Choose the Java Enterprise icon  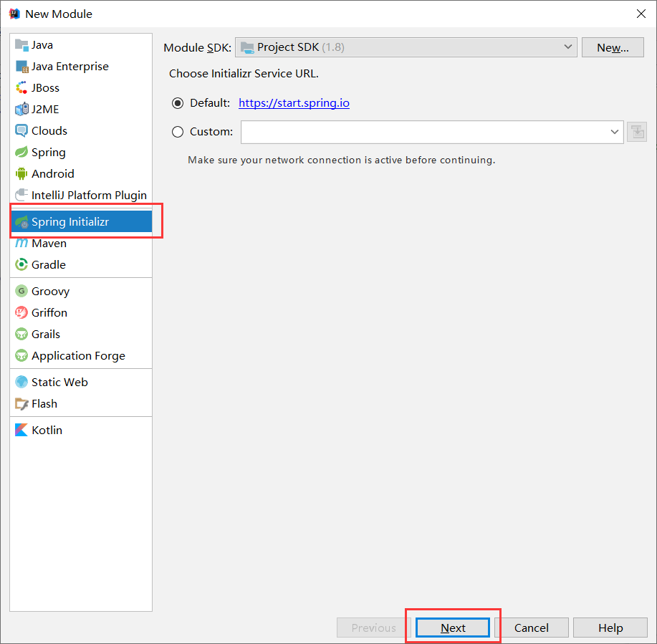click(x=21, y=66)
